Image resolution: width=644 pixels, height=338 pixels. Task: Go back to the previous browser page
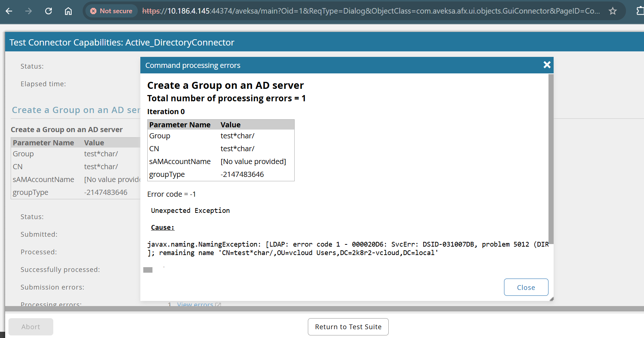tap(9, 11)
